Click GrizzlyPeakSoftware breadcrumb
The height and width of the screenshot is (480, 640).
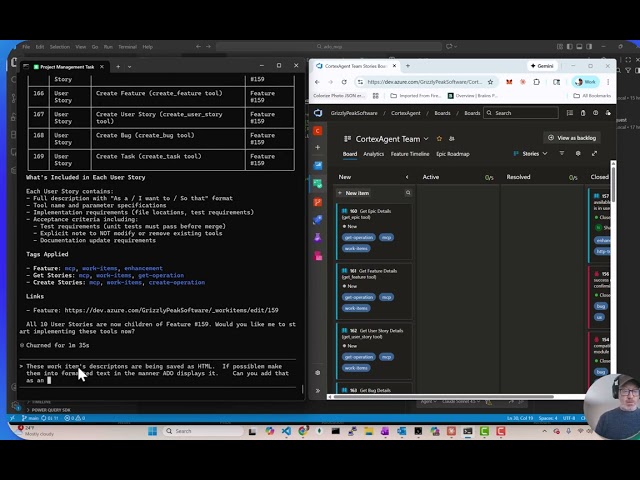tap(354, 113)
